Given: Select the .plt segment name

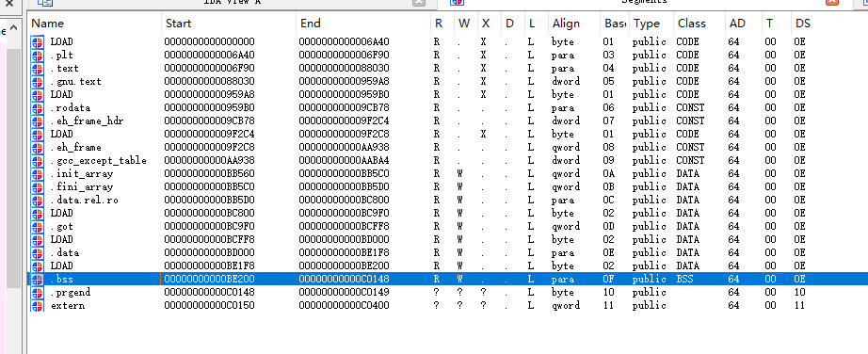Looking at the screenshot, I should [x=61, y=55].
